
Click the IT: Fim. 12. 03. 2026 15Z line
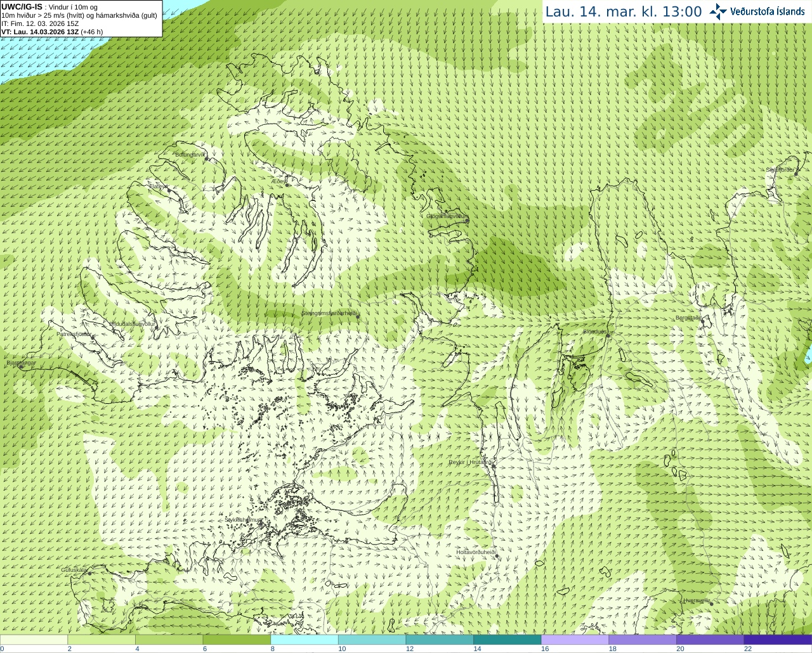coord(40,23)
